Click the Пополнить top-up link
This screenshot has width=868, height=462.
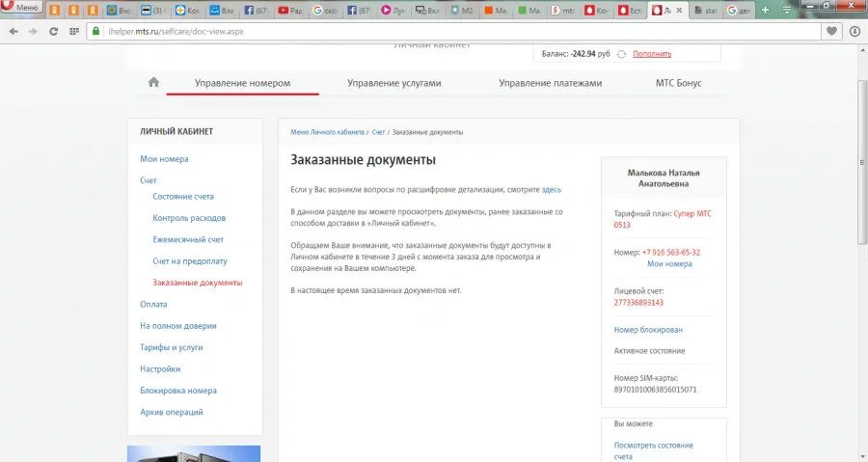652,54
